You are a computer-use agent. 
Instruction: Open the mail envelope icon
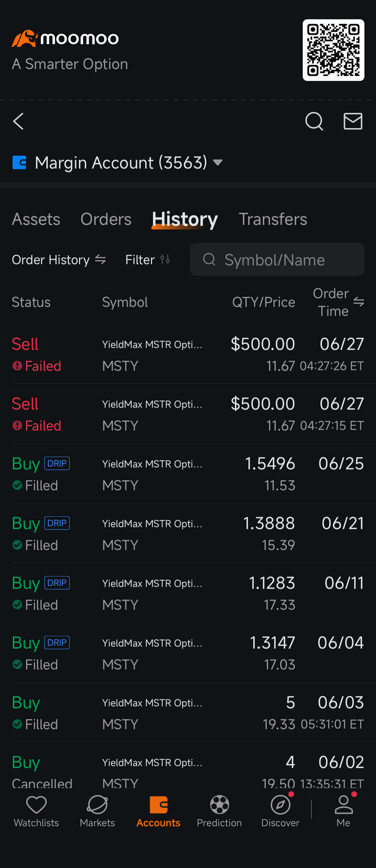(353, 121)
